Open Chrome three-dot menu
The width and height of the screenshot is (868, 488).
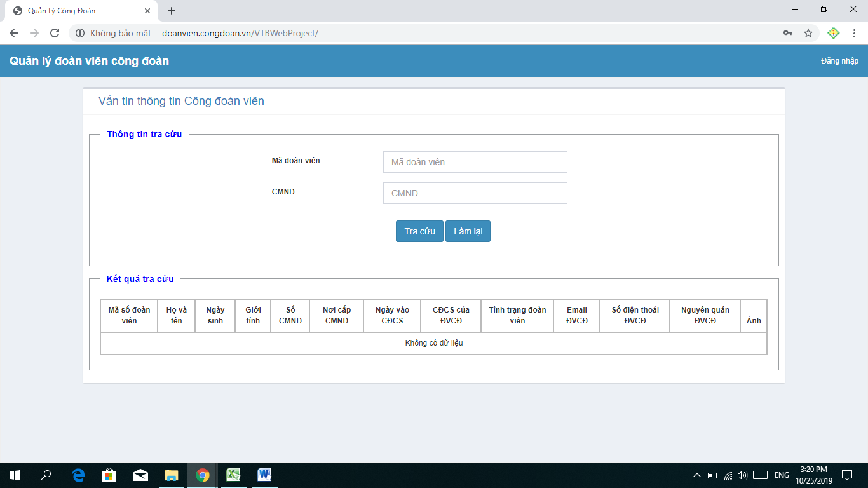(x=854, y=33)
